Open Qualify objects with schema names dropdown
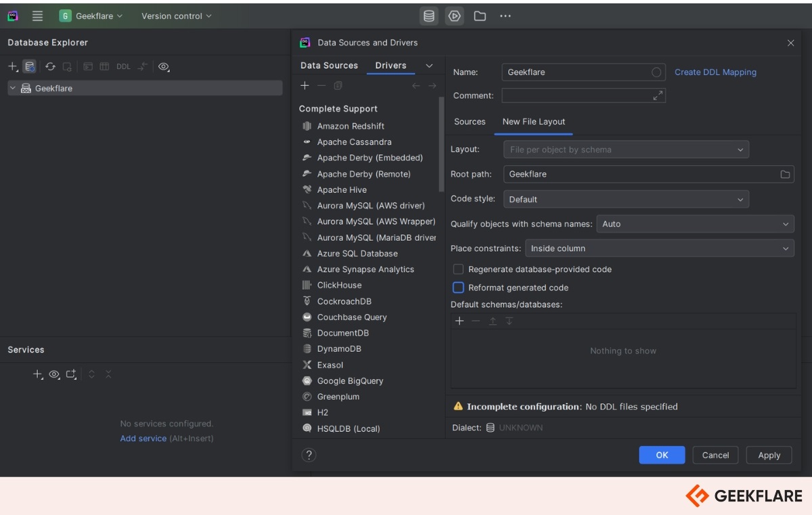 (x=695, y=224)
